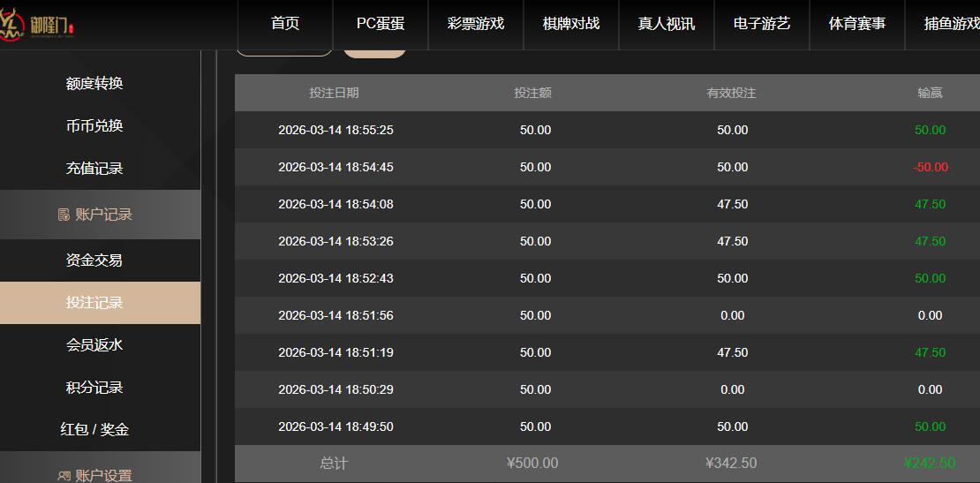
Task: Open 红包 / 奖金 sidebar entry
Action: pos(94,429)
